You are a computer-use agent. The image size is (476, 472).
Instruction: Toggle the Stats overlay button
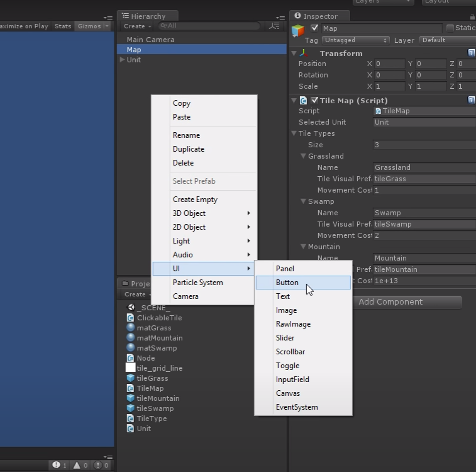click(x=63, y=26)
